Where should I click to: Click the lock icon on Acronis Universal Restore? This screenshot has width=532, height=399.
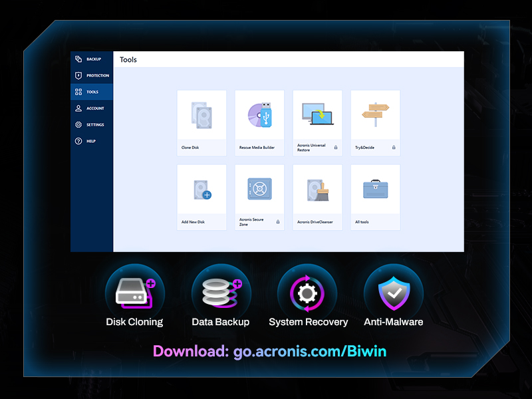point(336,147)
